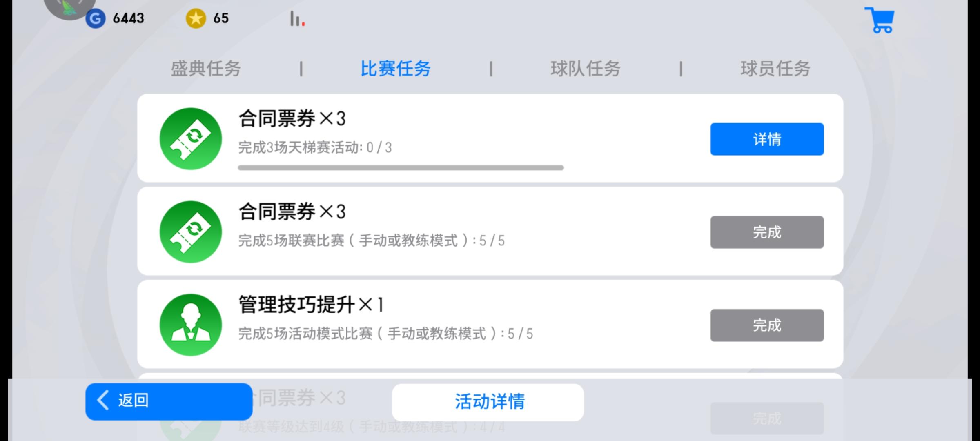Tap the blue G coin currency icon
980x441 pixels.
click(x=96, y=18)
